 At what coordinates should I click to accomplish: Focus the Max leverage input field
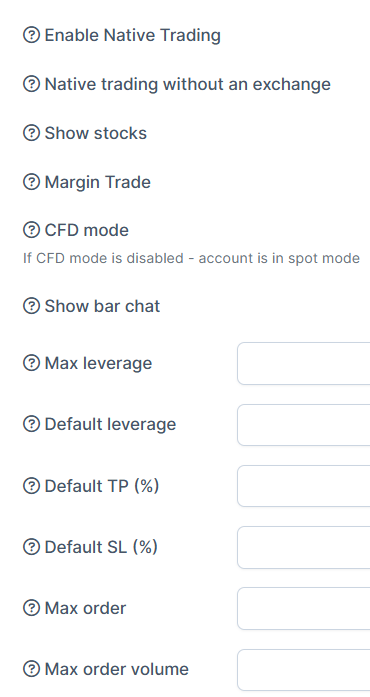pos(304,363)
